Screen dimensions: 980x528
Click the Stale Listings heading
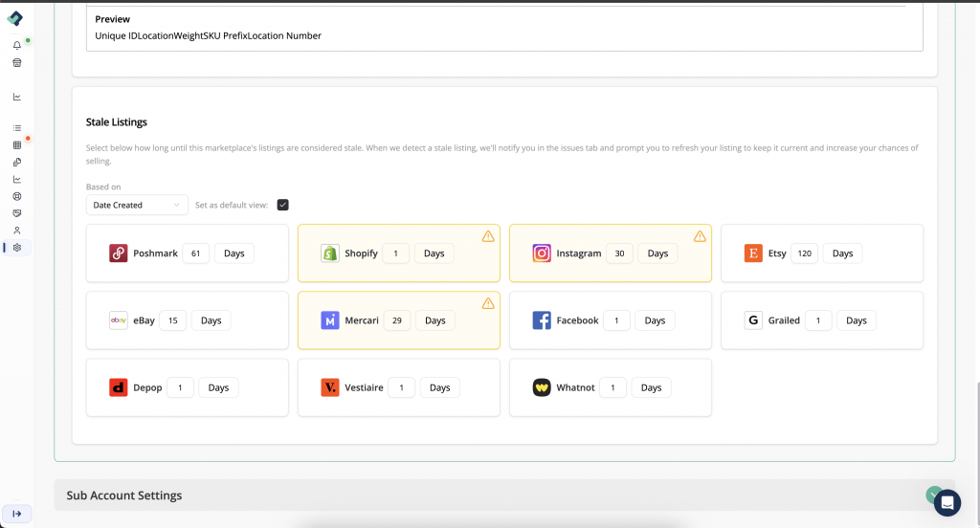point(116,122)
